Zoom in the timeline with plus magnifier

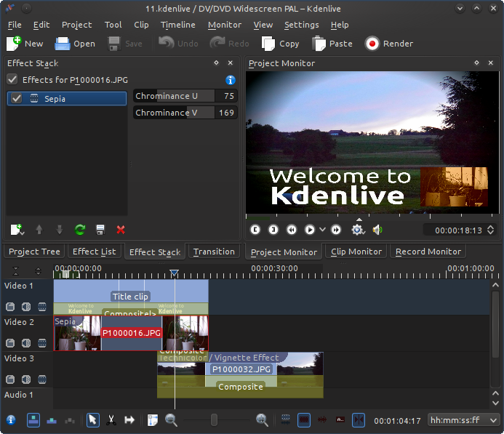262,419
